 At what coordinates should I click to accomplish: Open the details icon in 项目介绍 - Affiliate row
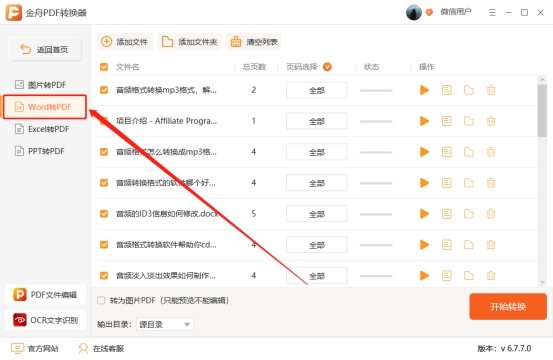pyautogui.click(x=446, y=121)
